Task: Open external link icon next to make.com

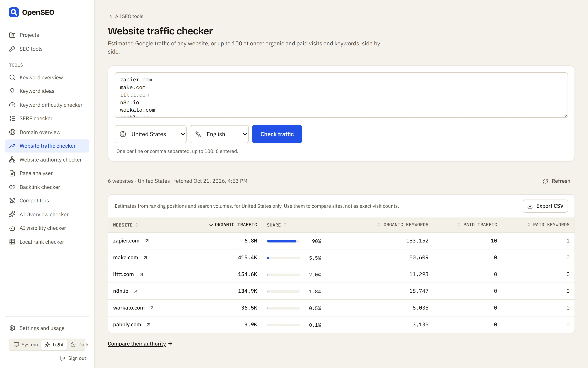Action: 145,258
